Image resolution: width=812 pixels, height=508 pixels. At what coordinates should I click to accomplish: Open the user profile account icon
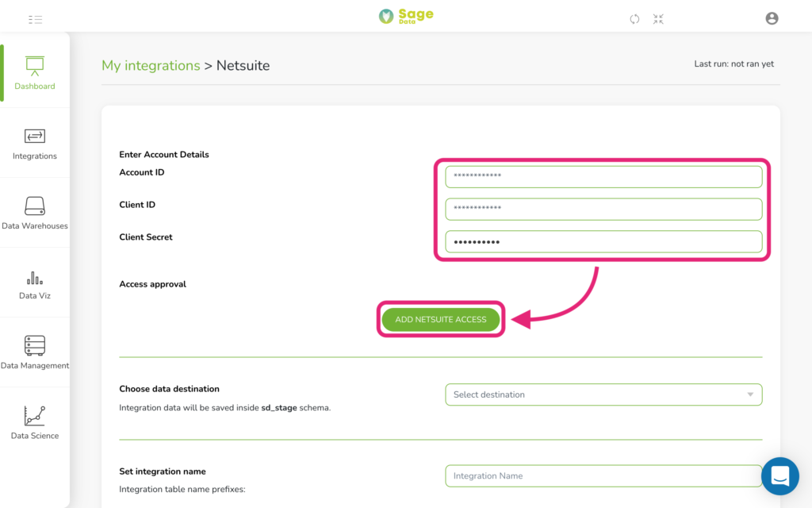click(772, 19)
